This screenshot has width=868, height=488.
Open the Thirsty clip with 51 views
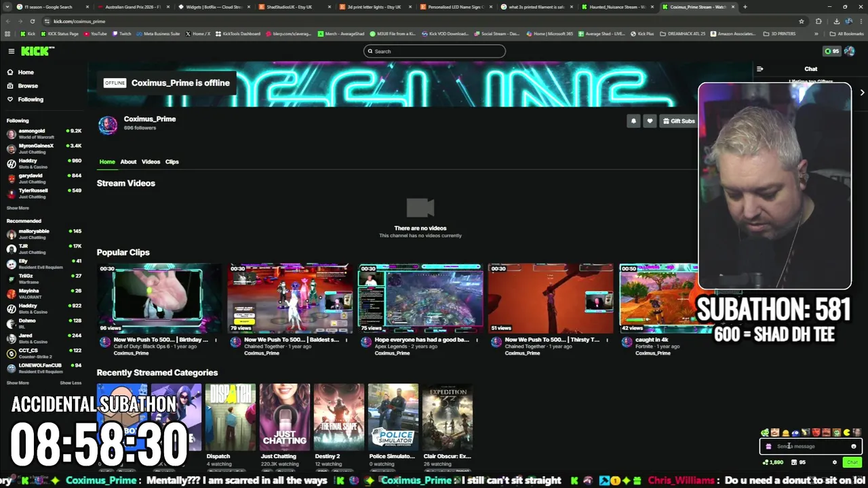tap(550, 298)
